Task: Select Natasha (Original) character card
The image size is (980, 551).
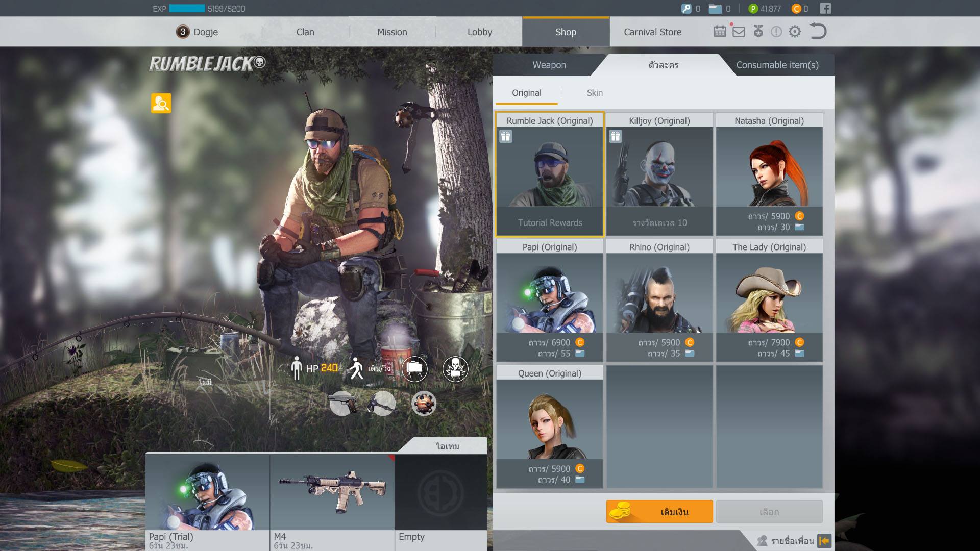Action: coord(769,174)
